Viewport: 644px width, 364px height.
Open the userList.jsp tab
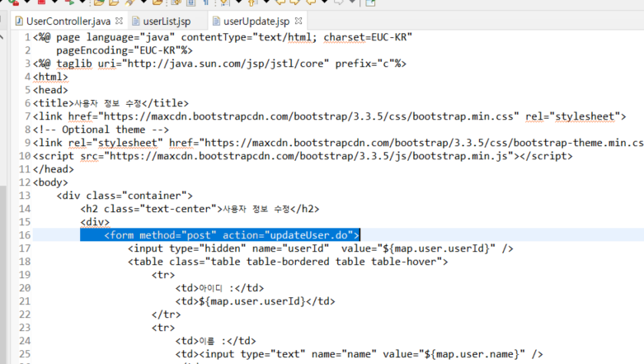tap(167, 21)
